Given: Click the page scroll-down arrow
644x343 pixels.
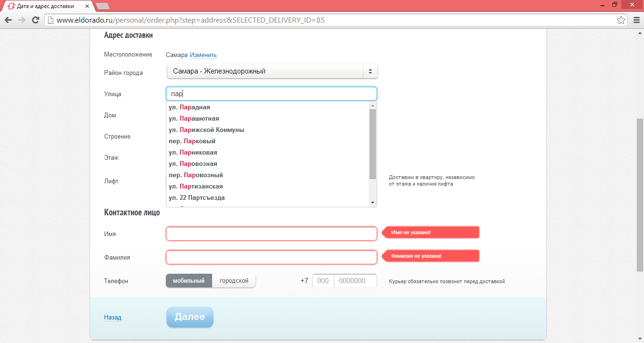Looking at the screenshot, I should [x=640, y=339].
